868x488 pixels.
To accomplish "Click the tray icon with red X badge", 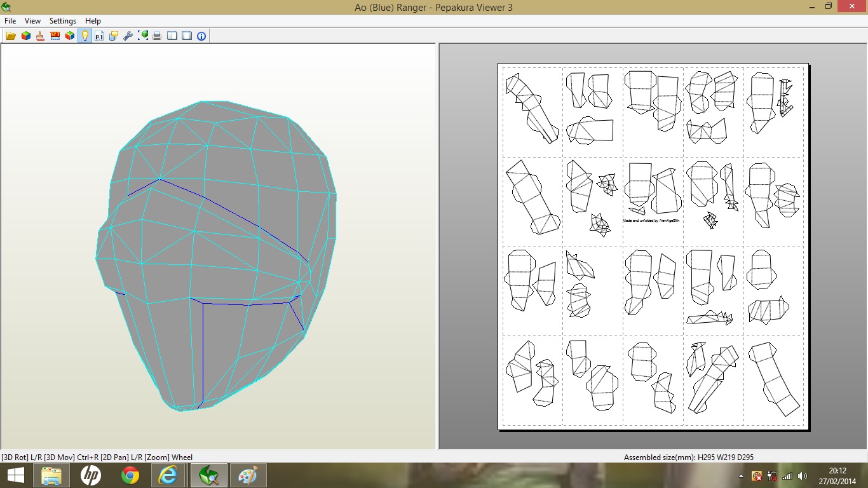I will tap(757, 475).
